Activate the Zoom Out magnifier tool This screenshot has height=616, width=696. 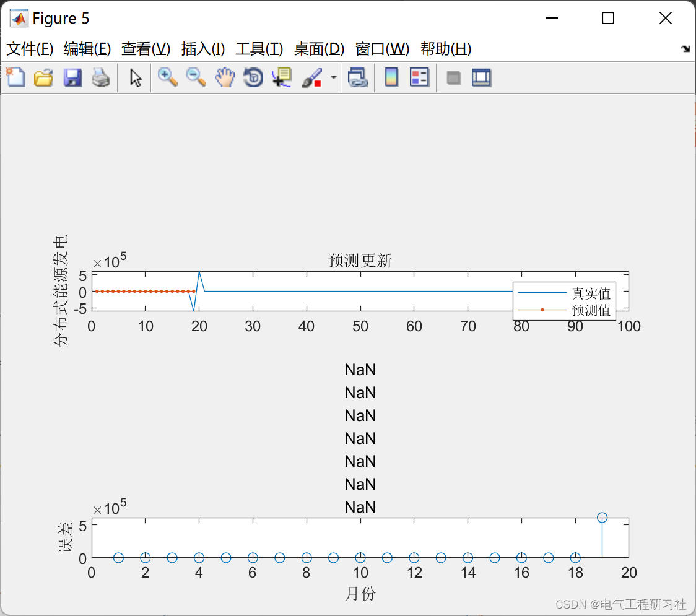196,77
